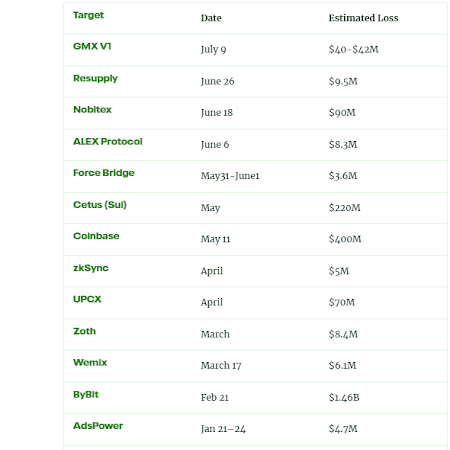Open the GMX V1 link

coord(92,46)
